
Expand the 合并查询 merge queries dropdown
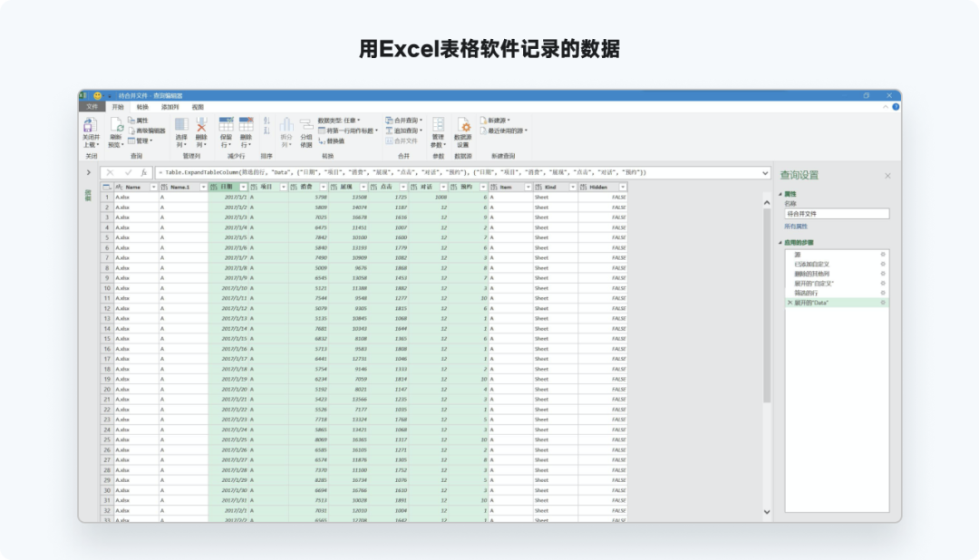click(x=422, y=120)
